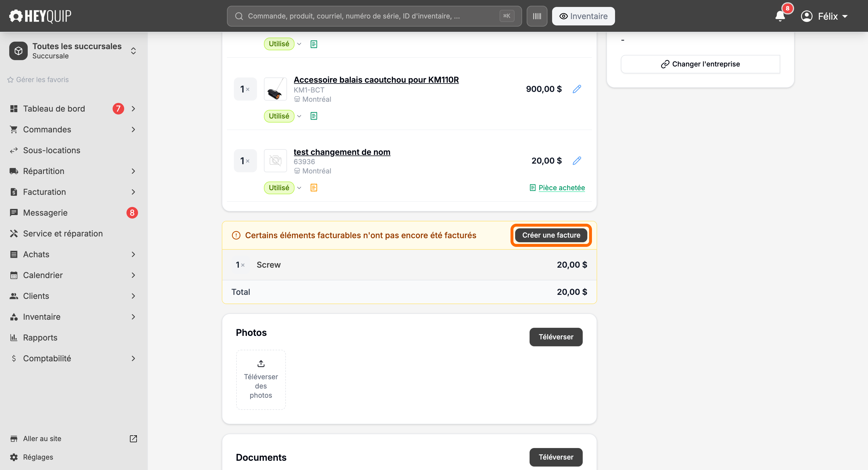Click the Rapports chart icon

(14, 338)
